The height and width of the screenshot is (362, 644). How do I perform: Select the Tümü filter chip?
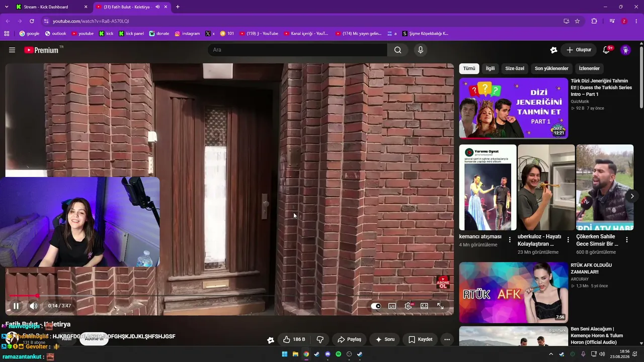(x=469, y=68)
